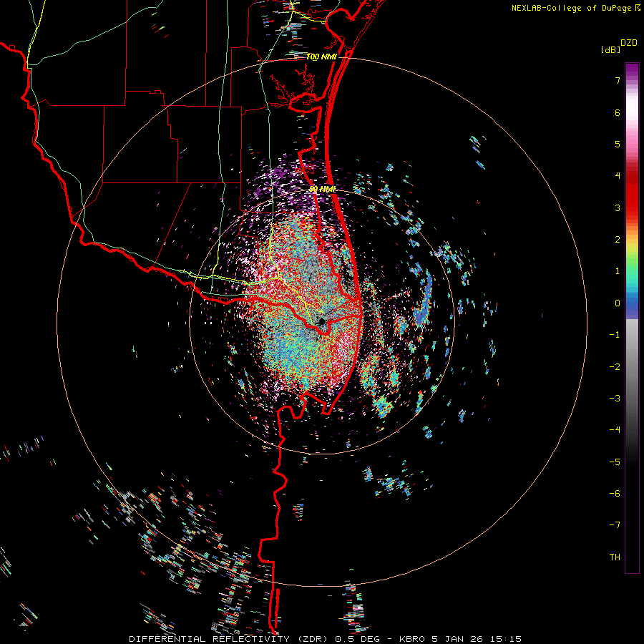The width and height of the screenshot is (644, 644).
Task: Click the [dB] unit label
Action: pos(611,49)
